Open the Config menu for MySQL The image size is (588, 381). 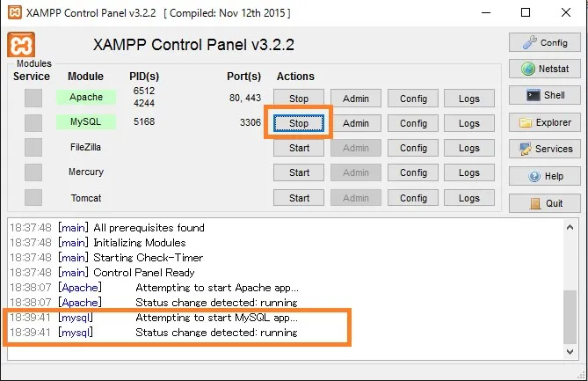(413, 123)
